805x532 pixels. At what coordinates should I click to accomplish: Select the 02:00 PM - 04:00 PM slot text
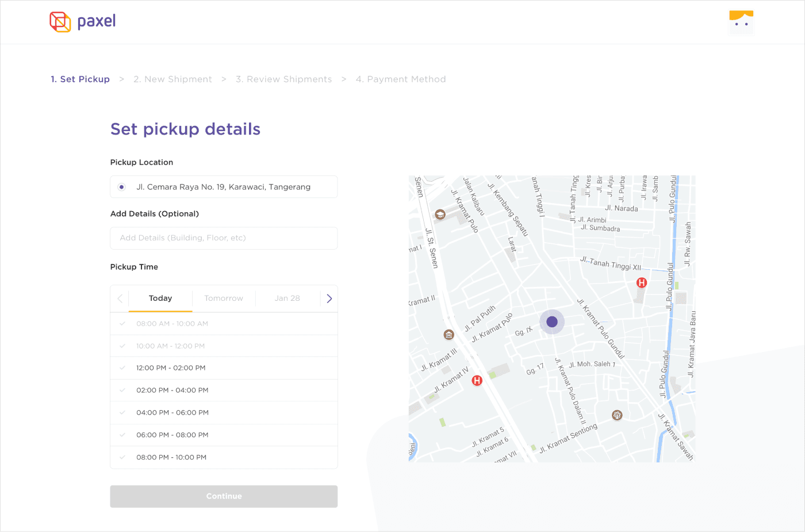[x=172, y=391]
